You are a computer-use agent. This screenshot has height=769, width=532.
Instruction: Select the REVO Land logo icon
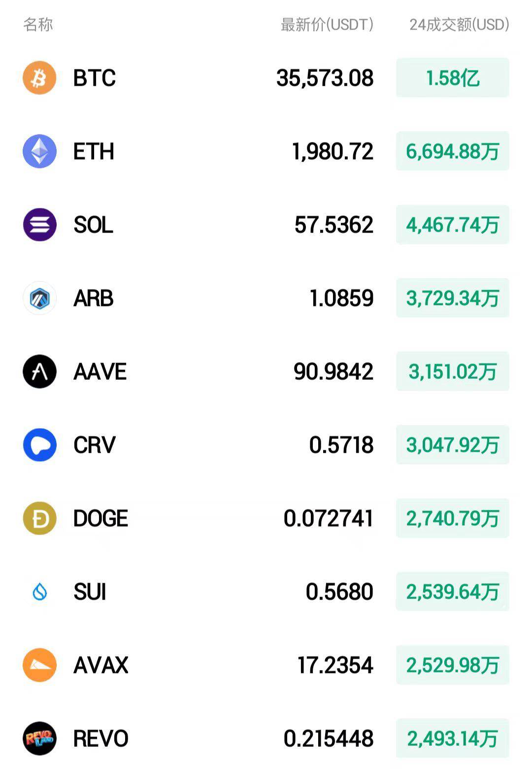click(x=39, y=738)
